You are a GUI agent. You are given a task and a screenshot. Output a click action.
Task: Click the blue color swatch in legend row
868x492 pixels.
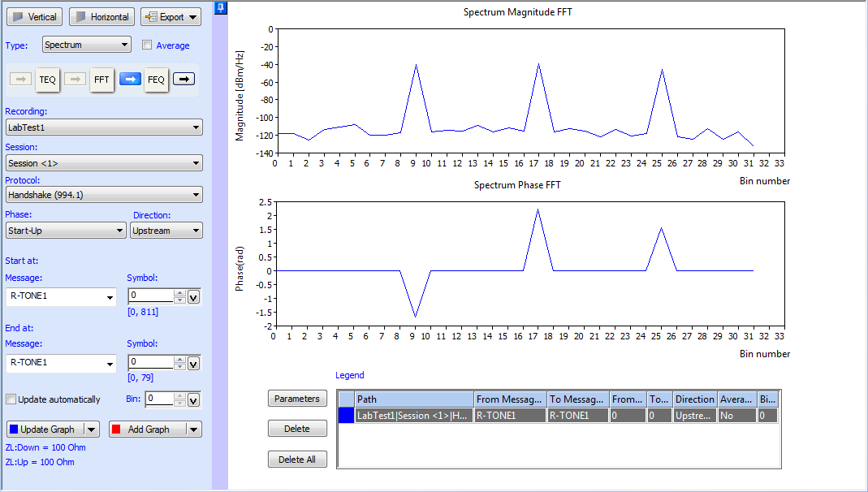click(346, 416)
